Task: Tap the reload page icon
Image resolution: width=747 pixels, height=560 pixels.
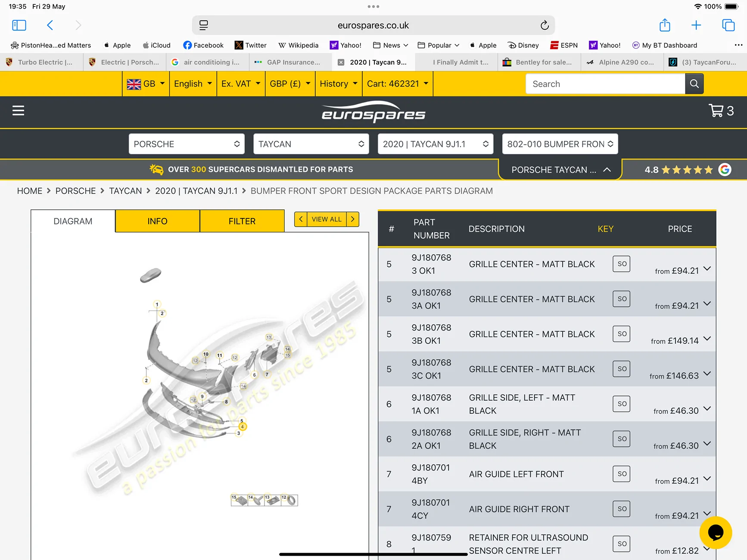Action: (x=545, y=25)
